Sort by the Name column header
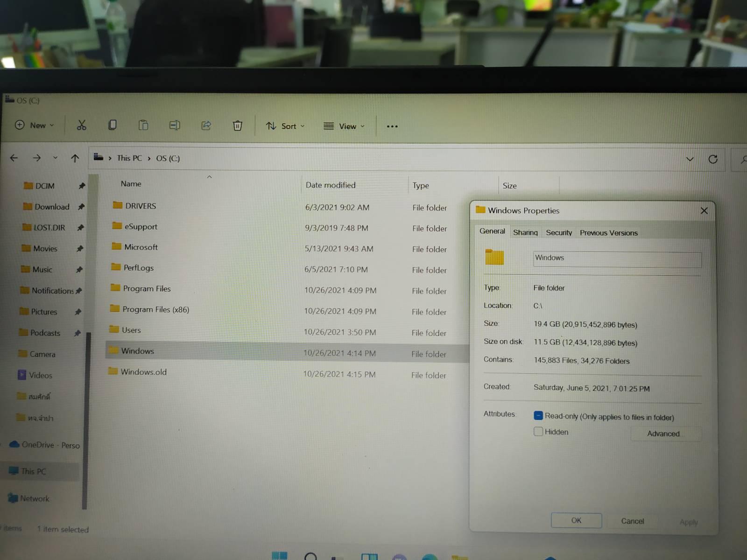747x560 pixels. (x=131, y=183)
